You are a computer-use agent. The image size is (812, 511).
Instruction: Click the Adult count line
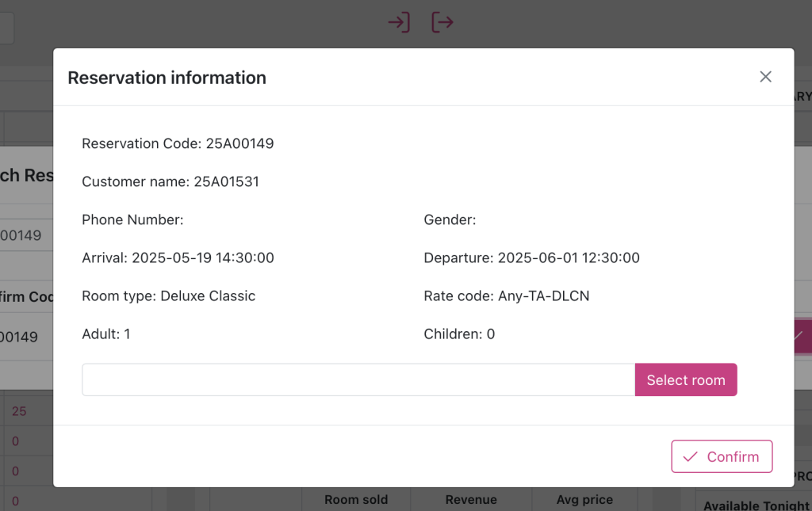(x=106, y=334)
